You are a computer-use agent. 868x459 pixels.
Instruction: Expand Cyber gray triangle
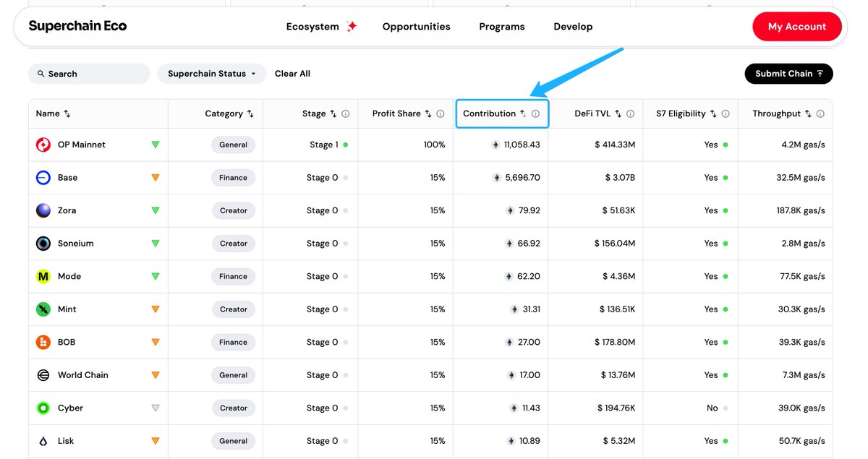point(156,408)
